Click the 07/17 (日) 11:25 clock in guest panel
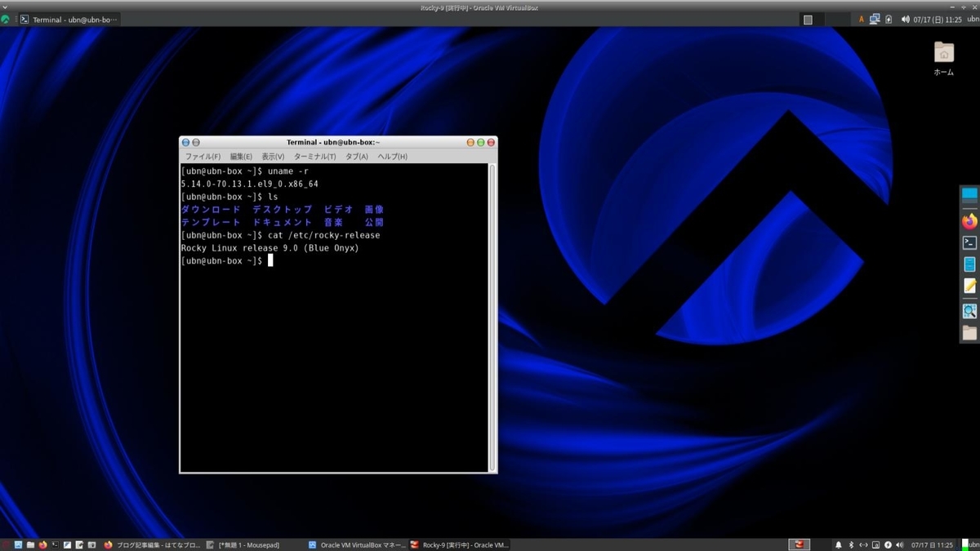Image resolution: width=980 pixels, height=551 pixels. click(938, 20)
